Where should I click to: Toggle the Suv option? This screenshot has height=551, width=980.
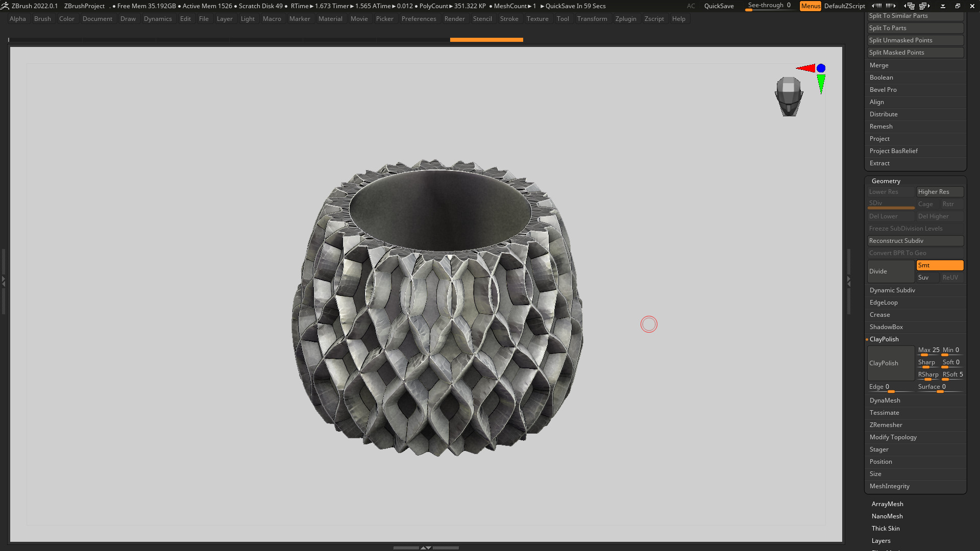(927, 278)
